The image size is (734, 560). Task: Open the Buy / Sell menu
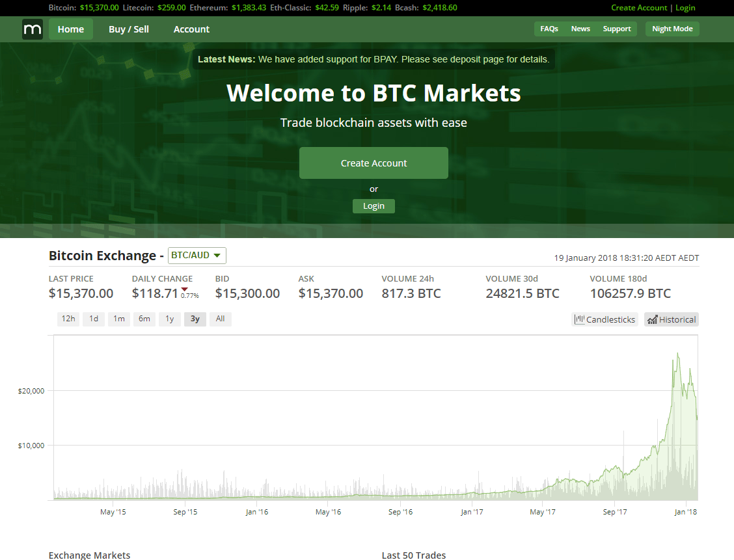click(x=128, y=29)
